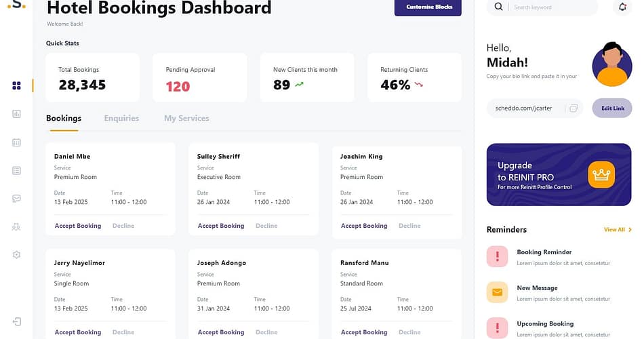Viewport: 644px width, 339px height.
Task: Click the logout icon at sidebar bottom
Action: click(16, 321)
